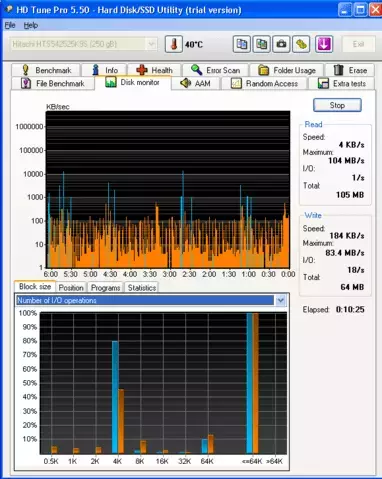The height and width of the screenshot is (479, 382).
Task: Open the Health tab with red cross
Action: coord(154,70)
